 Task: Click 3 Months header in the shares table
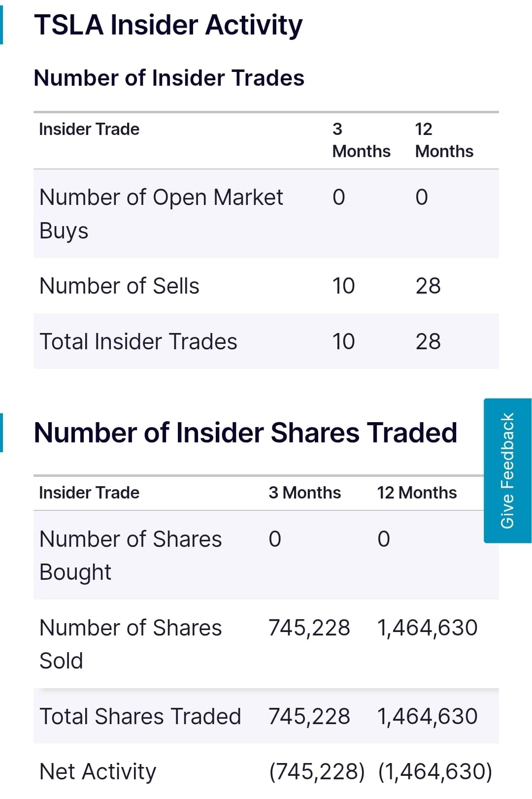(x=304, y=493)
